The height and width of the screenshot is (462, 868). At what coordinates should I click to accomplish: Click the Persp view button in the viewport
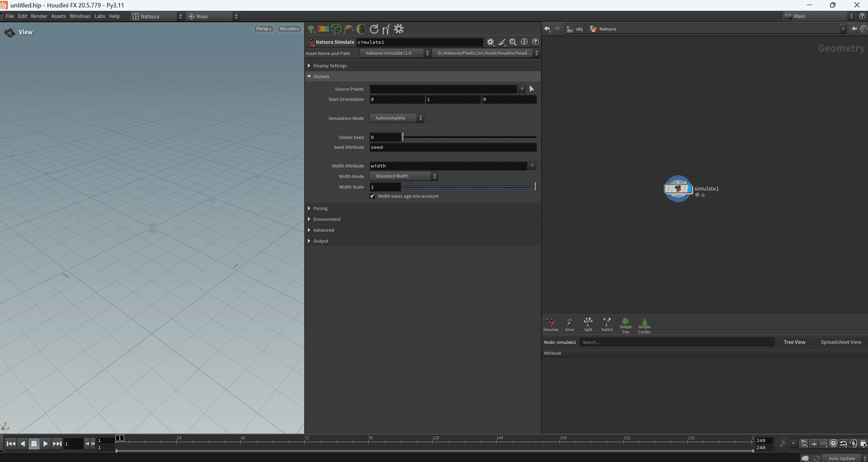coord(263,28)
